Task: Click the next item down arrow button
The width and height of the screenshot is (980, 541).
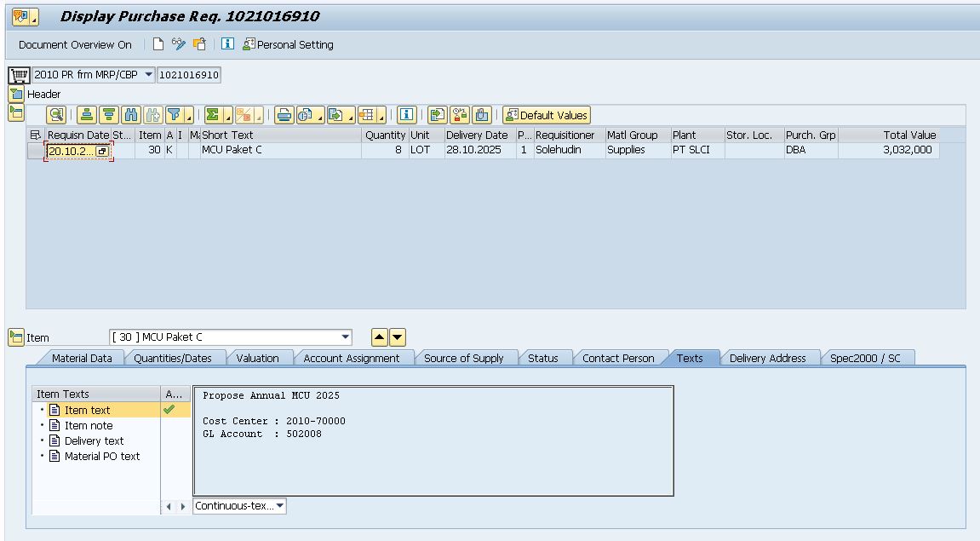Action: 398,337
